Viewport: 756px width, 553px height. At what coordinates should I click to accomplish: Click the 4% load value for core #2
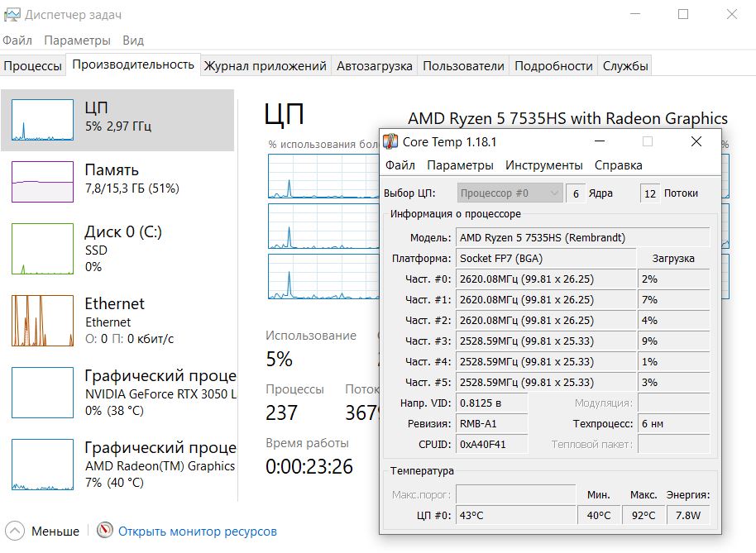click(x=673, y=321)
